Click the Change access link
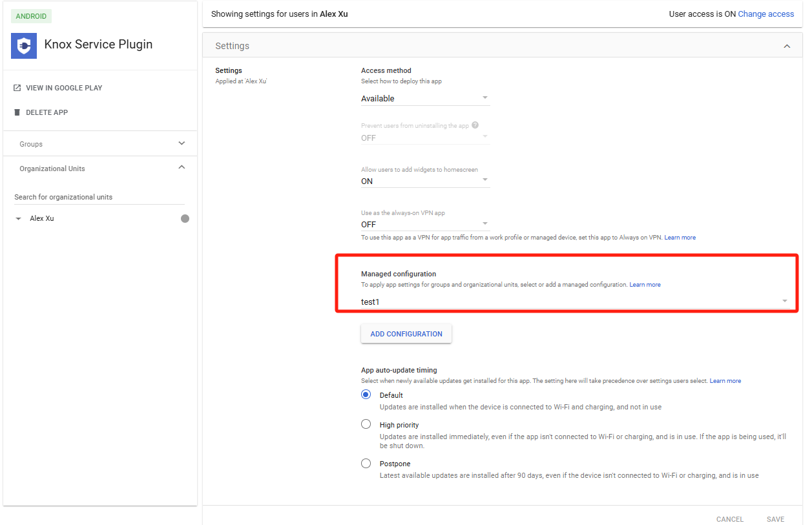Viewport: 812px width, 525px height. click(766, 14)
